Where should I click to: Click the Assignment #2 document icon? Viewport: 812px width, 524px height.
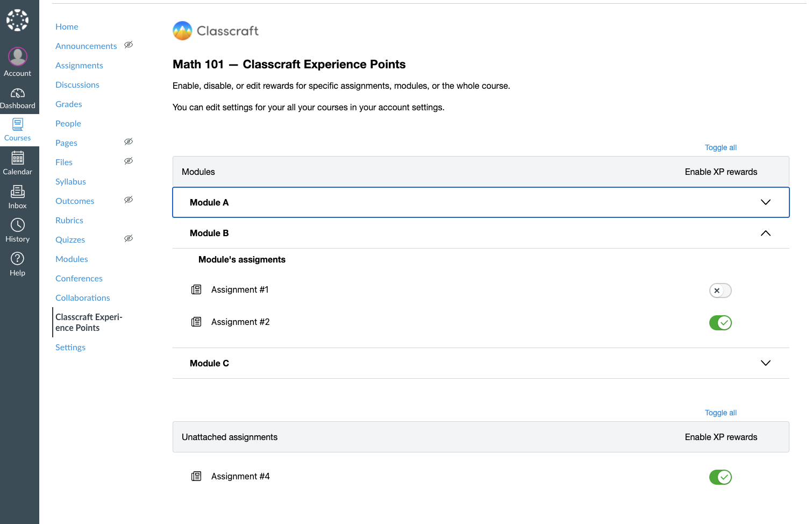[x=196, y=322]
